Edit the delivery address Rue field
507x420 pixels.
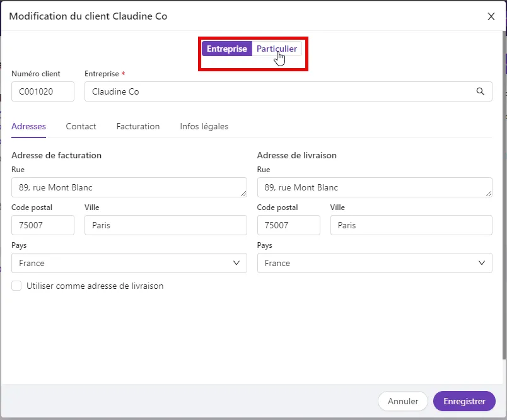click(x=375, y=187)
